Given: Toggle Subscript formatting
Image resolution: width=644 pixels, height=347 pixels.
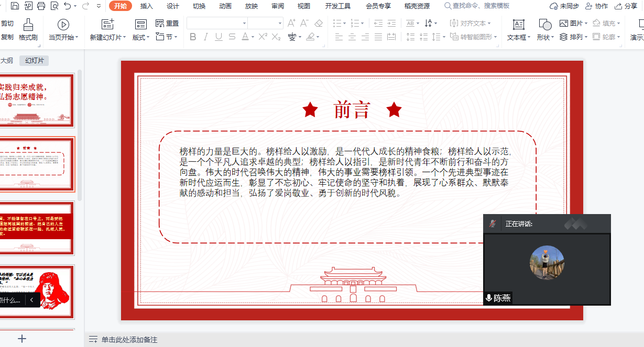Looking at the screenshot, I should pos(277,37).
